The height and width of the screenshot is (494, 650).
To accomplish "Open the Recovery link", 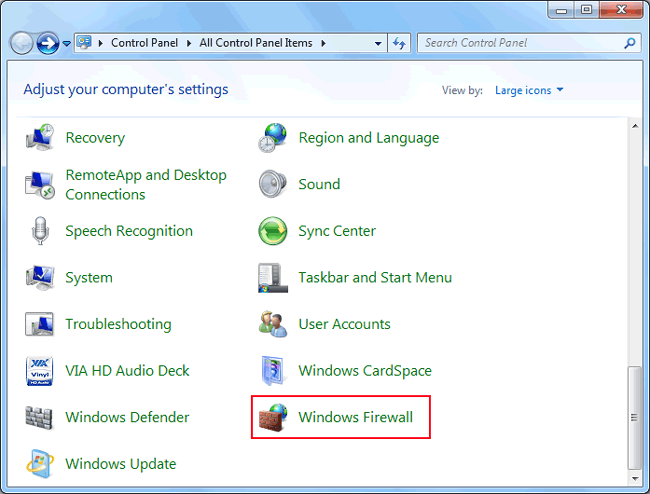I will (x=95, y=138).
